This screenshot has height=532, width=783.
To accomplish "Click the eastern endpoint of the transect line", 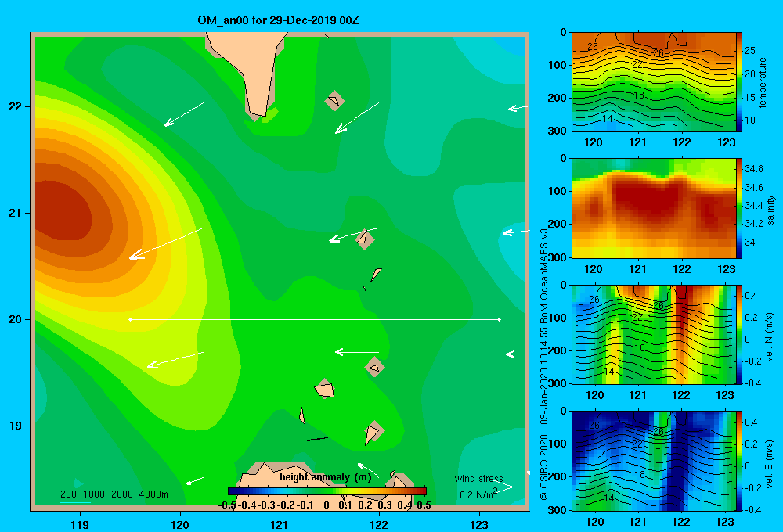I will (500, 319).
